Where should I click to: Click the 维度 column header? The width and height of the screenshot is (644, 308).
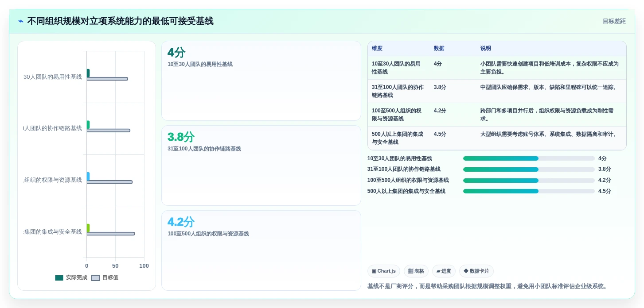377,49
